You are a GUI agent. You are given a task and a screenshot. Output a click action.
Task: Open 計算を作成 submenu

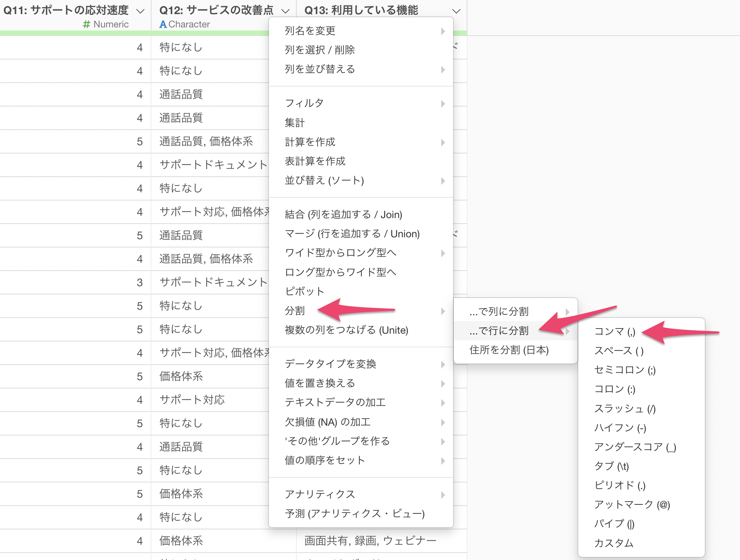(x=361, y=142)
